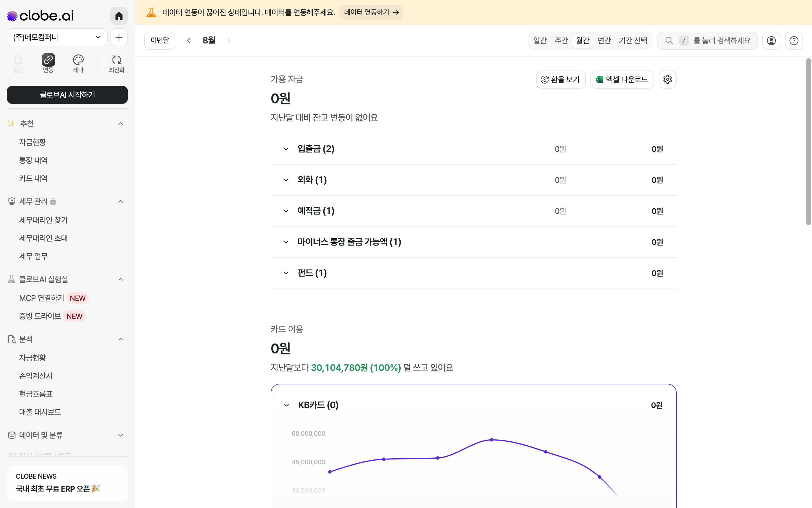Select 기간 선택 tab
This screenshot has width=812, height=508.
click(x=633, y=41)
